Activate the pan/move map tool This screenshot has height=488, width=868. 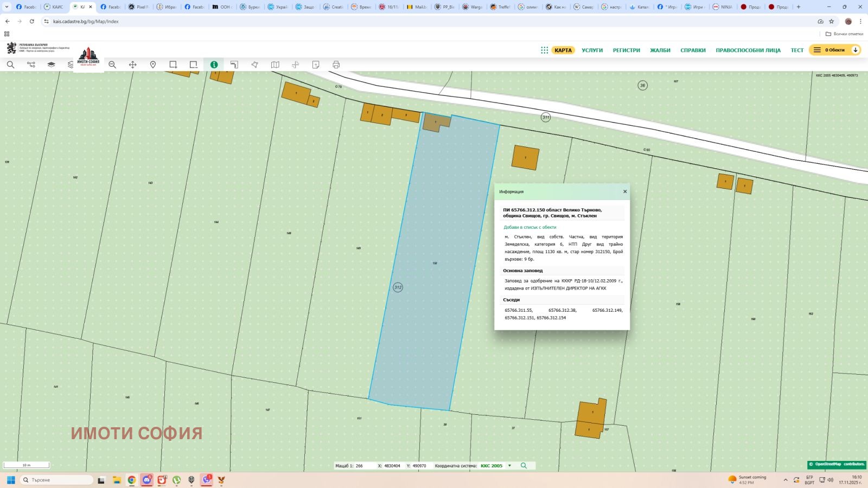(132, 65)
